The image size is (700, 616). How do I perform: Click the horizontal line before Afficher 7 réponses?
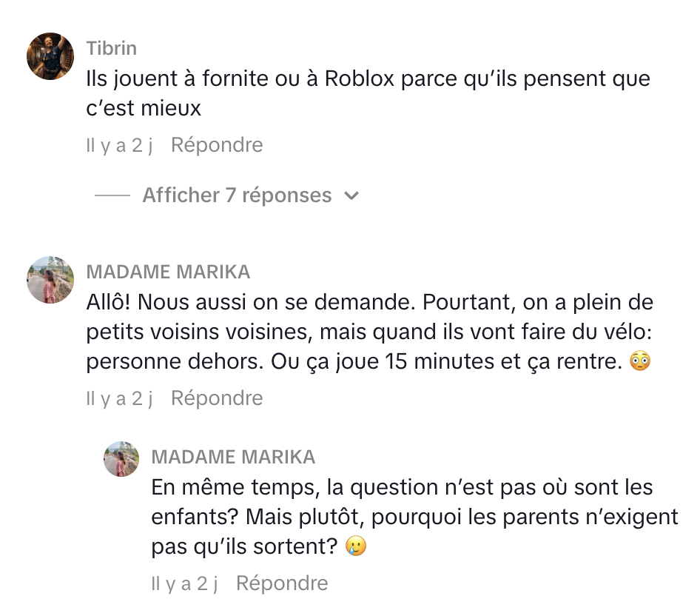(x=112, y=196)
